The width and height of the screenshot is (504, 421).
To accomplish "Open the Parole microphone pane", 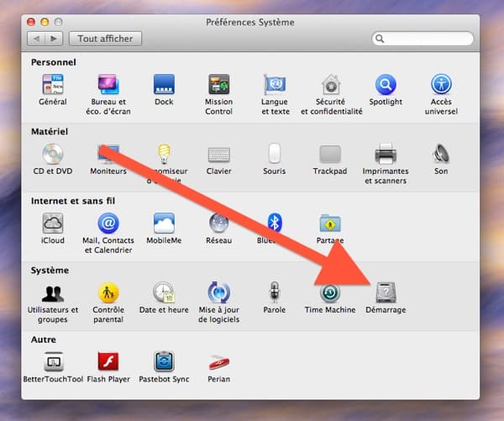I will point(275,292).
